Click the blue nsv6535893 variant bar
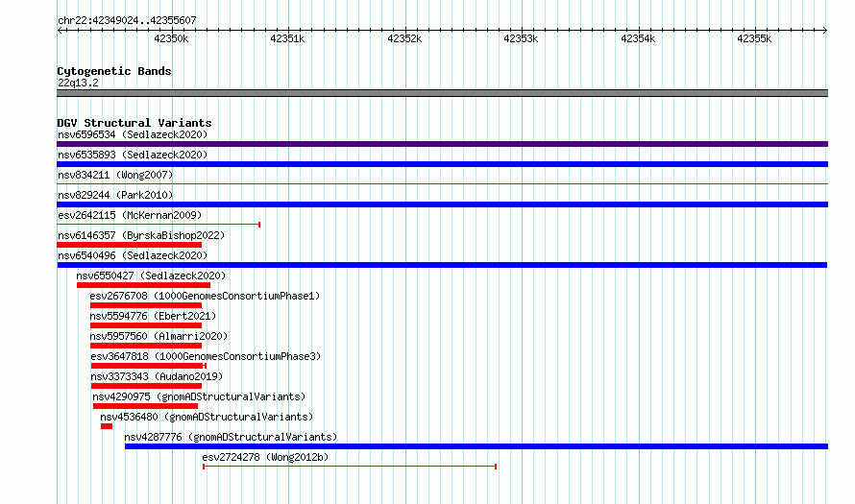This screenshot has width=855, height=504. [x=442, y=164]
